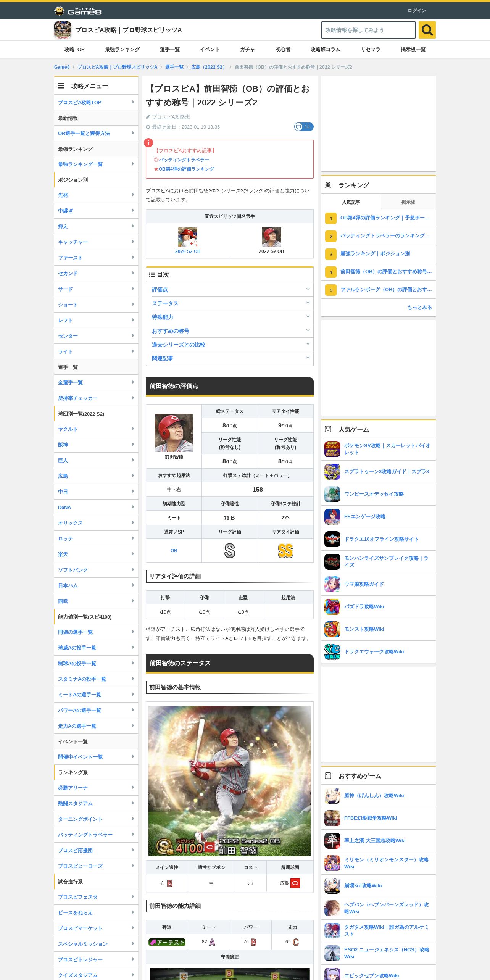Open the OB選手一覧と獲得方法 sidebar entry
Viewport: 490px width, 980px height.
pos(96,133)
